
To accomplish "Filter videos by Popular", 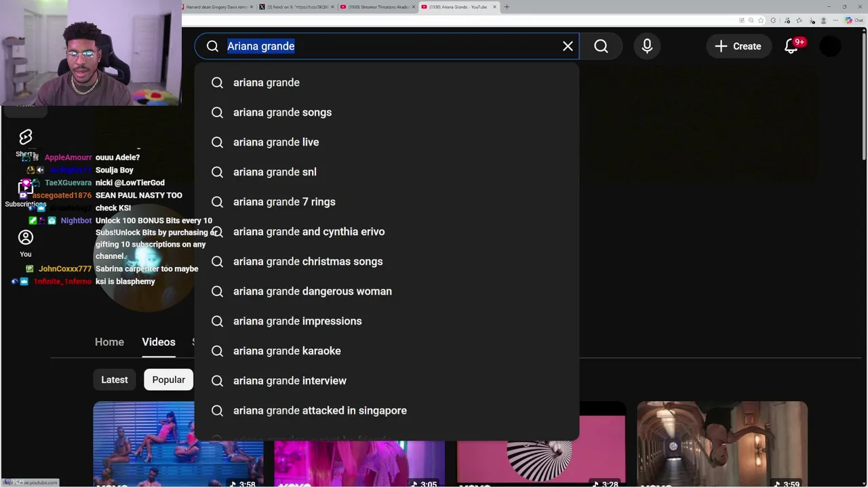I will tap(168, 380).
